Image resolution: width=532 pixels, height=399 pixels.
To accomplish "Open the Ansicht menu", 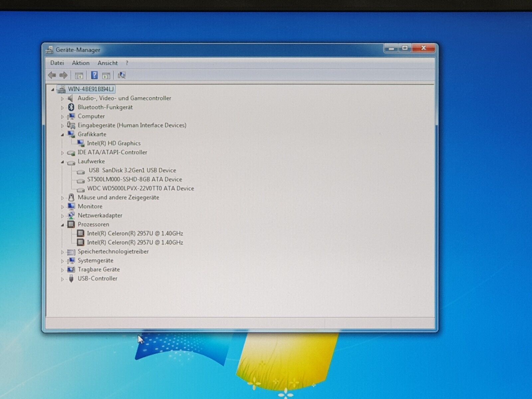I will 107,63.
